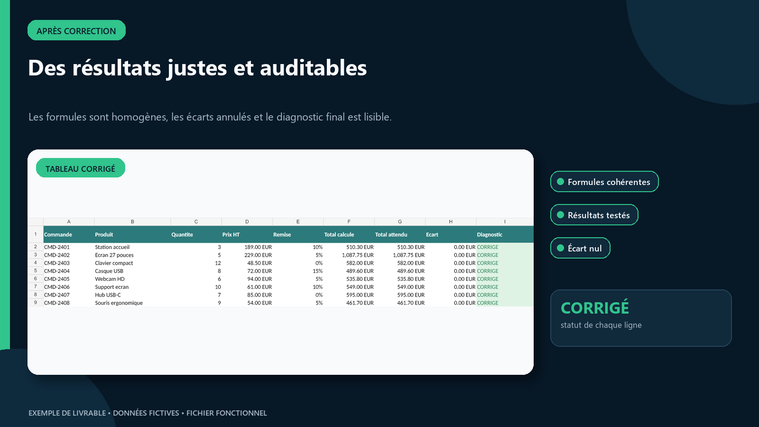Screen dimensions: 759x427
Task: Click quantity 12 for Clavier compact
Action: coord(196,263)
